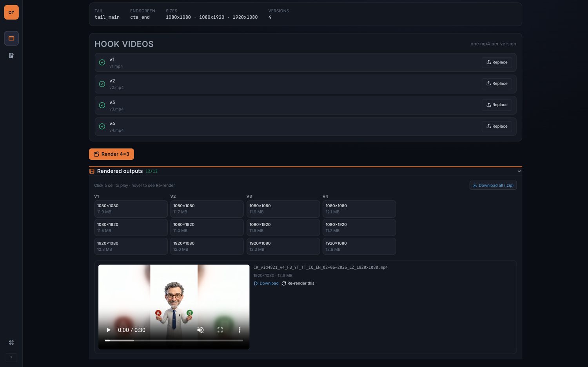Open the V2 1080×1080 11.7 MB cell

207,209
